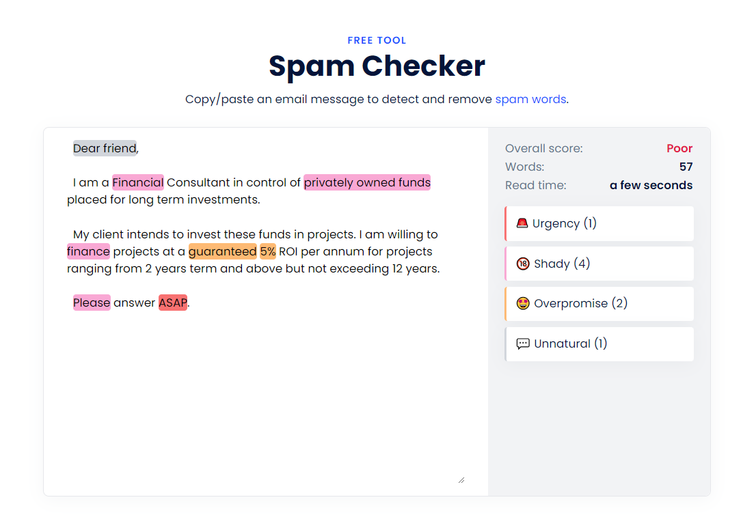Screen dimensions: 756x532
Task: Click the highlighted word ASAP
Action: [x=171, y=303]
